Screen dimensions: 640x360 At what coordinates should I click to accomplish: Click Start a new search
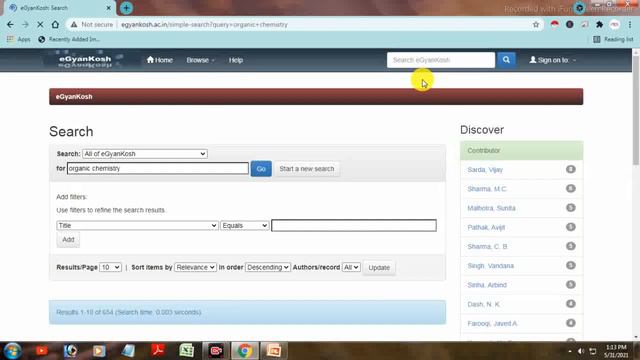click(307, 169)
